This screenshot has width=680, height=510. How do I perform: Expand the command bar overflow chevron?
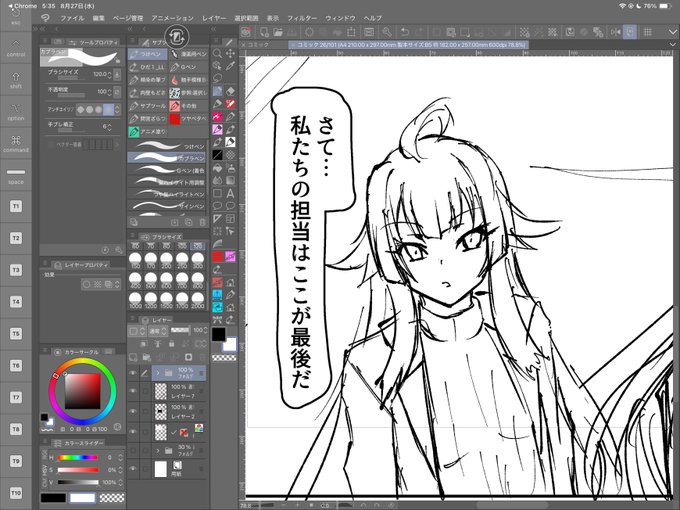click(672, 32)
